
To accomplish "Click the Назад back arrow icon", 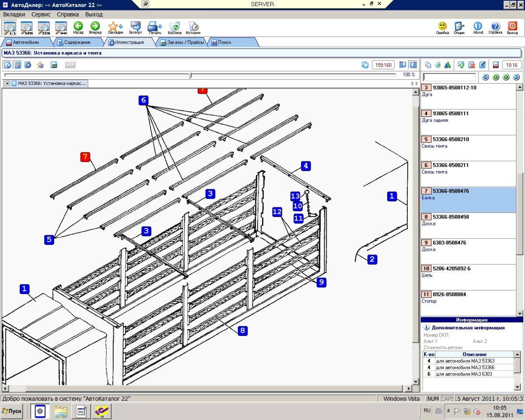I will click(x=78, y=28).
